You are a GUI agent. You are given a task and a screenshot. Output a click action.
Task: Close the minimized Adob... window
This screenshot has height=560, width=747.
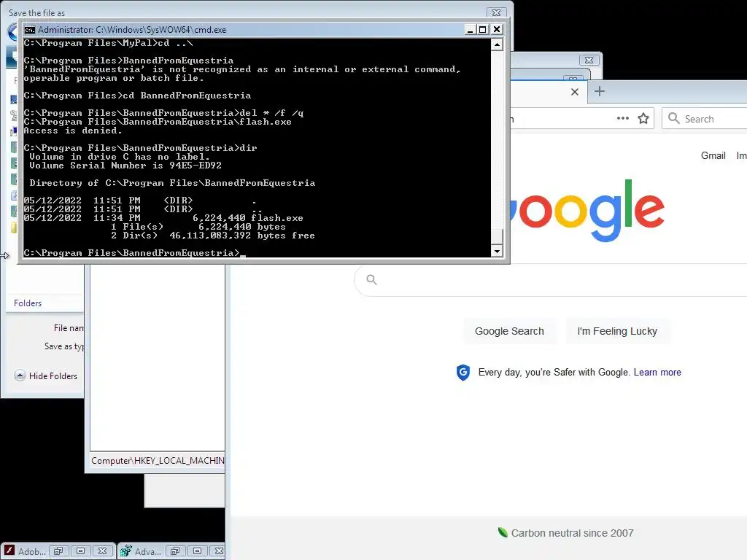click(102, 551)
